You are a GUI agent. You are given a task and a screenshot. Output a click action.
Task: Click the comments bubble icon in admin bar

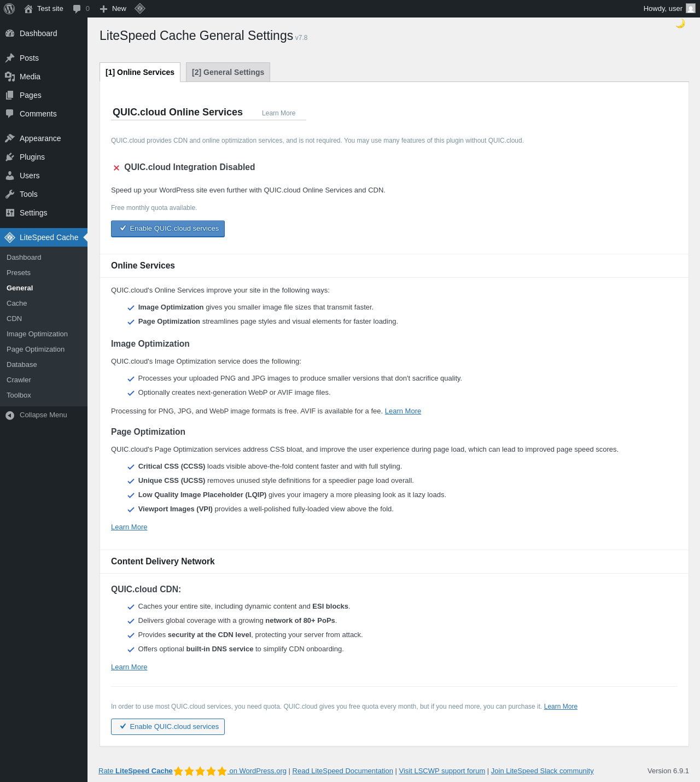(77, 9)
